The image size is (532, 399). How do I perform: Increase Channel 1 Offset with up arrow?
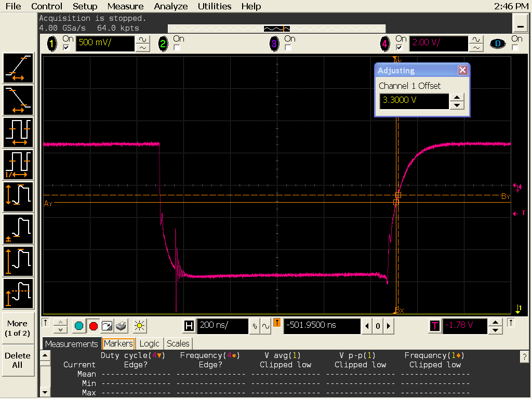click(x=457, y=97)
